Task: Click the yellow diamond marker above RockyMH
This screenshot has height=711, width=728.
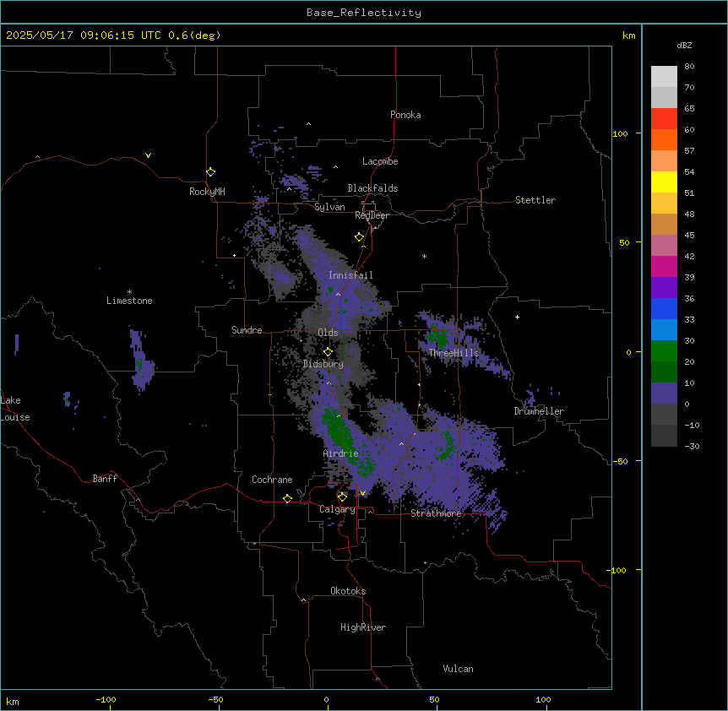Action: pos(211,172)
